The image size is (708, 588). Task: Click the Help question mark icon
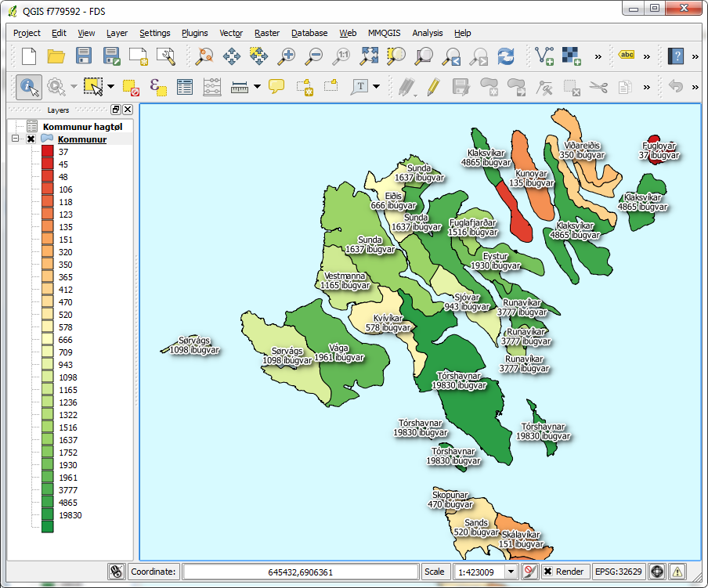(x=677, y=56)
